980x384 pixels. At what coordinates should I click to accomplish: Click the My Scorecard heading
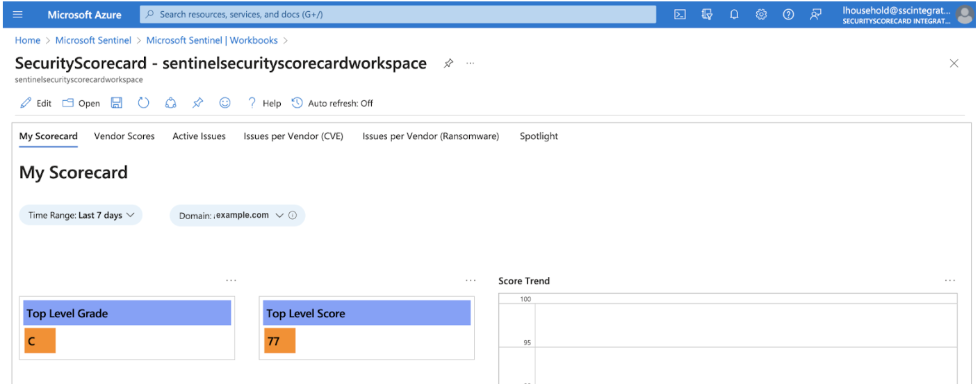click(x=74, y=173)
